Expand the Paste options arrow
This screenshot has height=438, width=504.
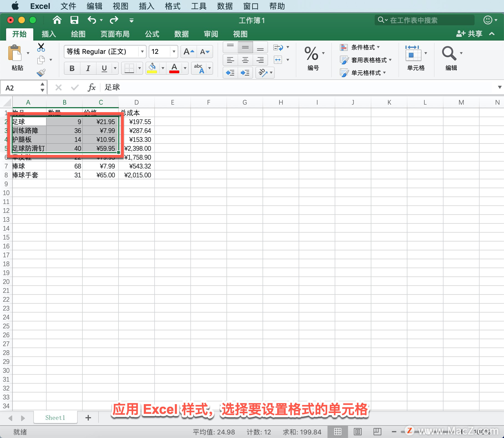pos(28,53)
